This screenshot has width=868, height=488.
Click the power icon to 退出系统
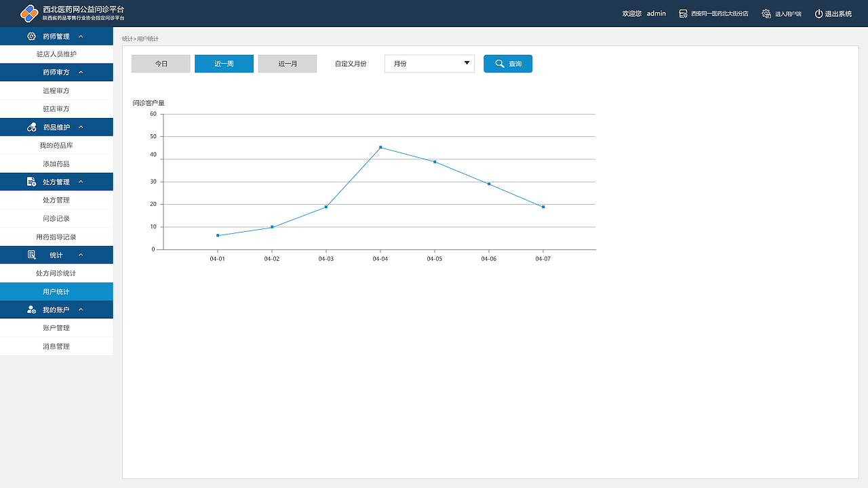(x=818, y=14)
